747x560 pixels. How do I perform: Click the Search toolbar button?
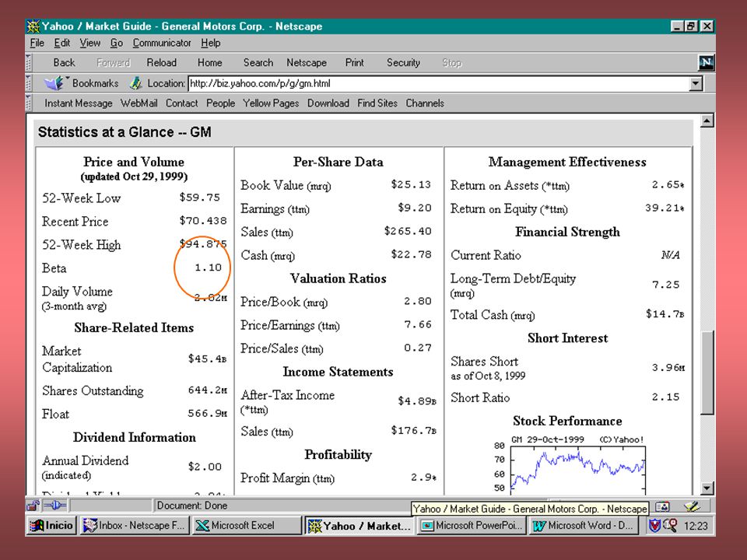click(x=258, y=62)
